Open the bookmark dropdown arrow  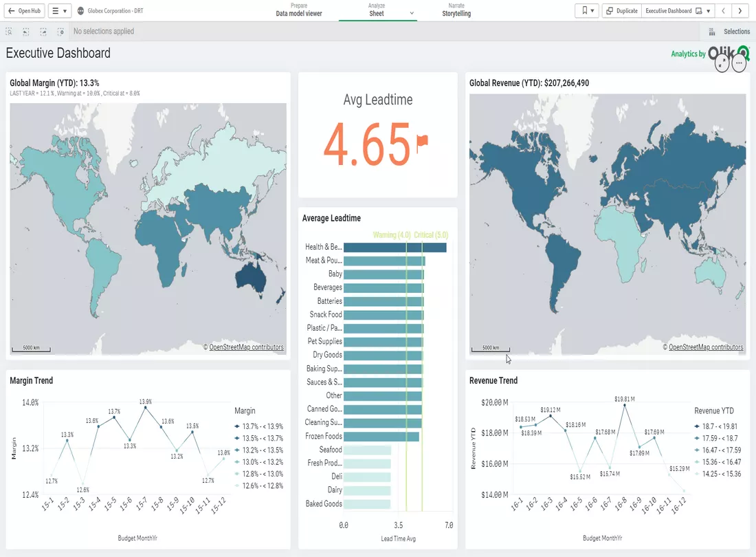[594, 10]
